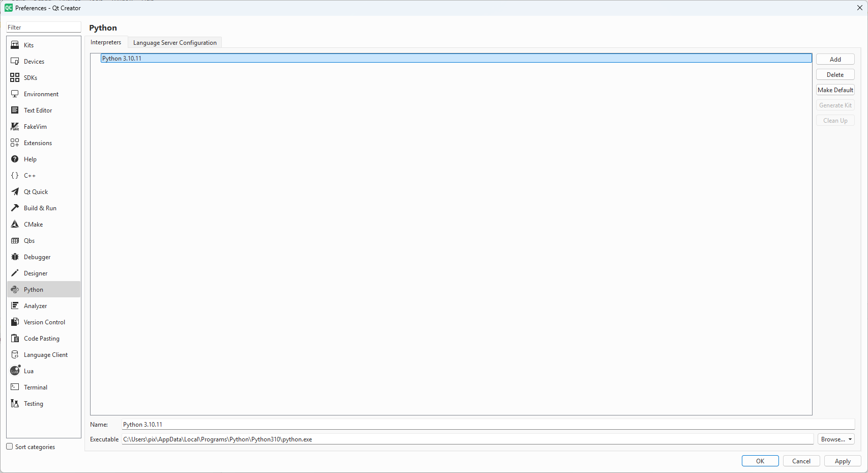Image resolution: width=868 pixels, height=473 pixels.
Task: Select the Devices category icon
Action: pyautogui.click(x=15, y=62)
